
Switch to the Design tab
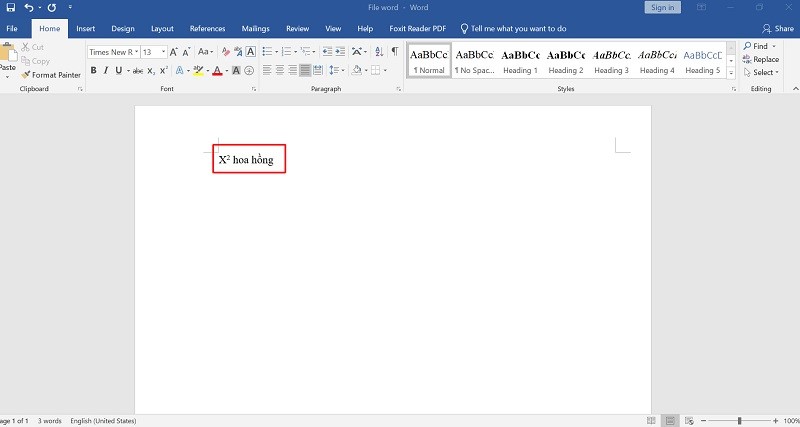tap(123, 29)
